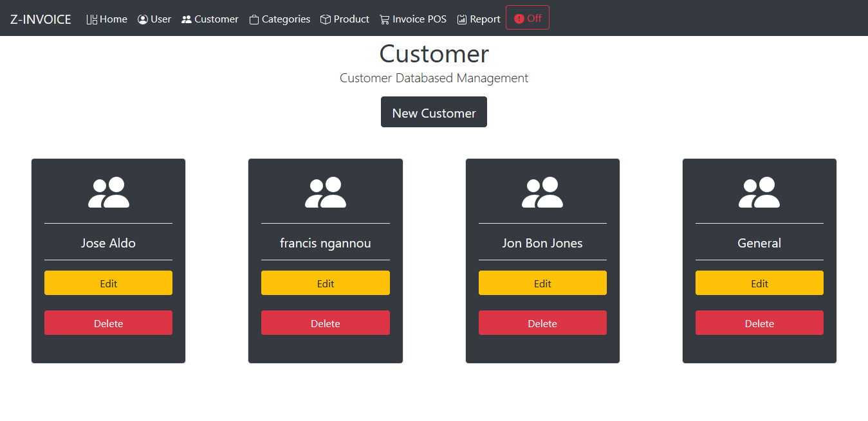
Task: Click the User profile icon
Action: (x=143, y=19)
